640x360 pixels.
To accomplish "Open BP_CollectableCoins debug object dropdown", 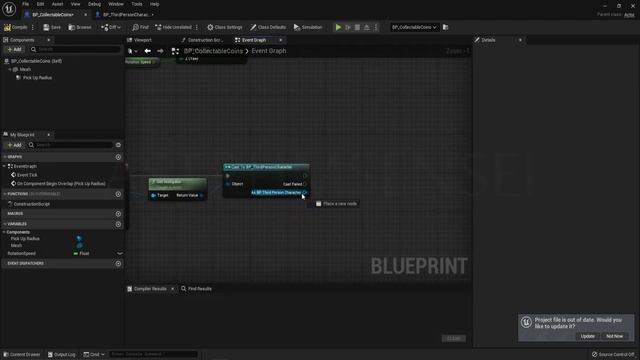I will tap(414, 27).
